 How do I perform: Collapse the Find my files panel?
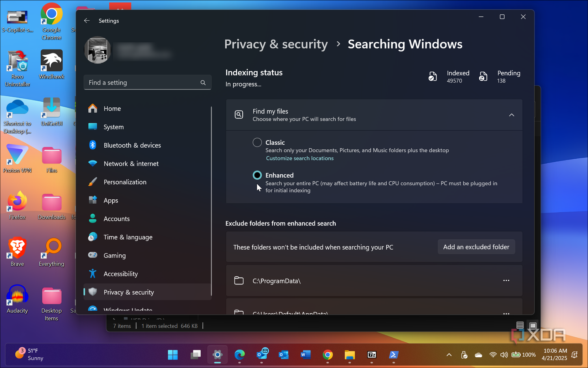[x=511, y=115]
